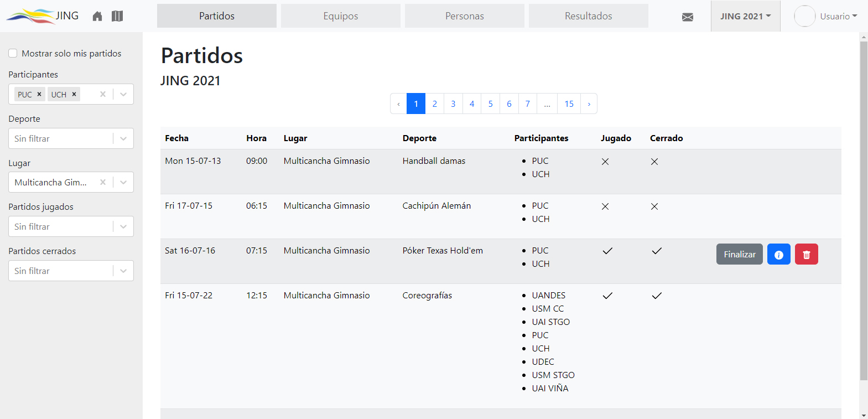868x419 pixels.
Task: Switch to the Personas tab
Action: pos(465,16)
